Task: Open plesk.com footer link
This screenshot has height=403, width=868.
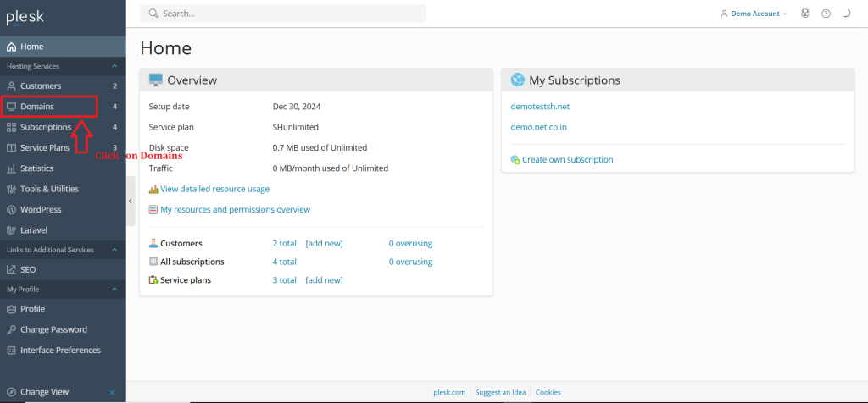Action: tap(449, 393)
